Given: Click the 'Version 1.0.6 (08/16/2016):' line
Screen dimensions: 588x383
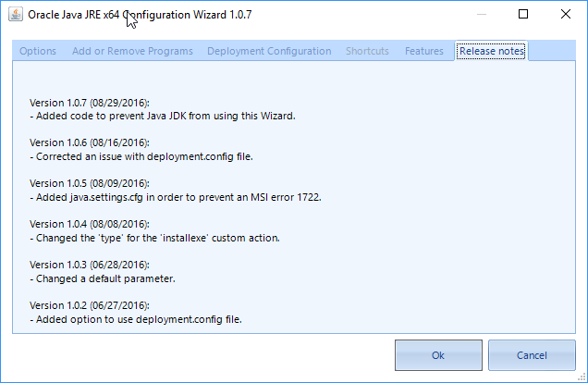Looking at the screenshot, I should tap(90, 142).
